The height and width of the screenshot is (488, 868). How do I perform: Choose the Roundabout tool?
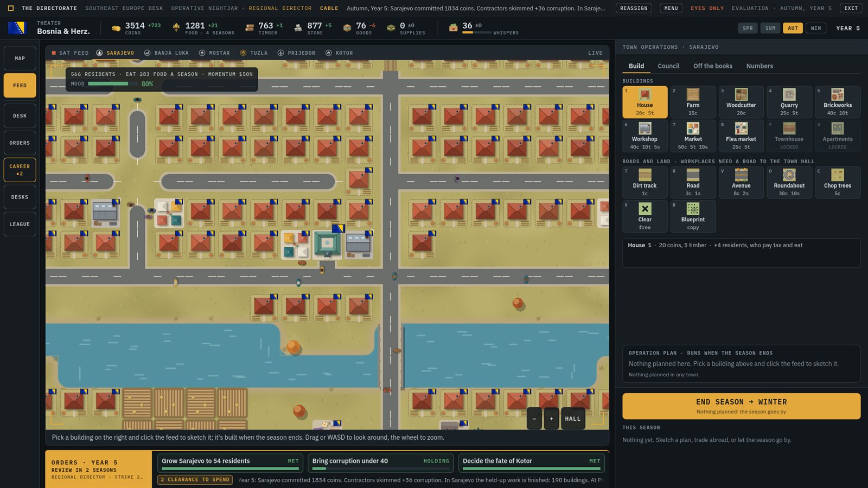[789, 182]
